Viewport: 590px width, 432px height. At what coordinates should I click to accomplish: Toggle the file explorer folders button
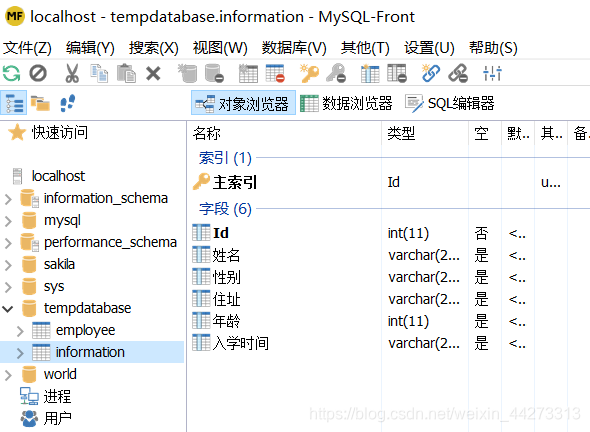tap(40, 103)
